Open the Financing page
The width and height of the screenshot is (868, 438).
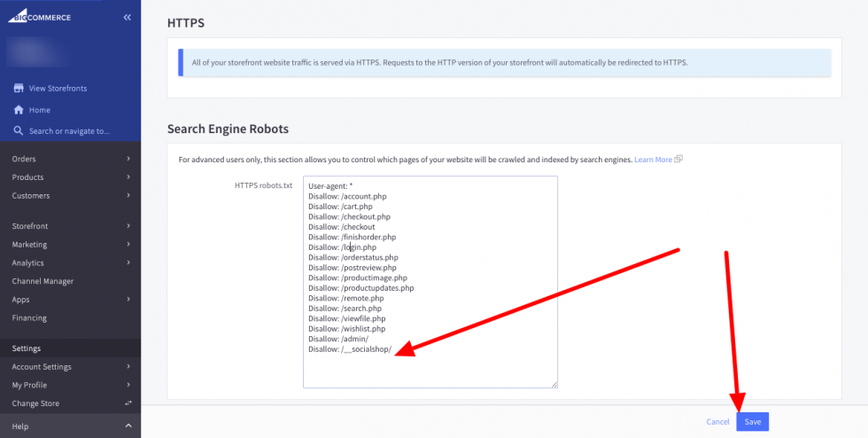coord(29,317)
